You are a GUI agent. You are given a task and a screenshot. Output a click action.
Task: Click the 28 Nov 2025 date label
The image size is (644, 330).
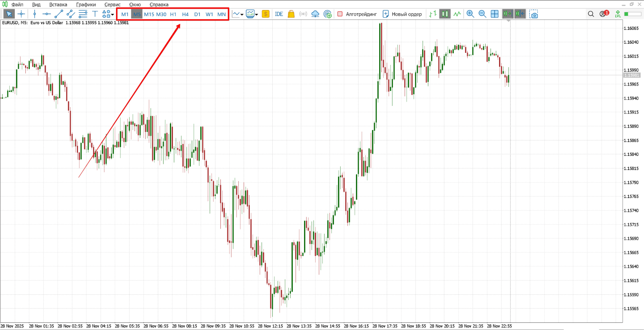[x=12, y=326]
